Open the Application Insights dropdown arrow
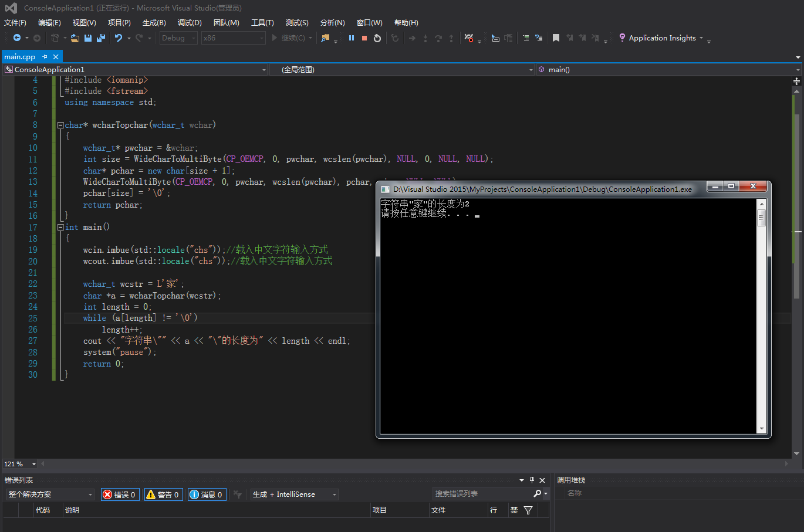This screenshot has width=804, height=532. pos(701,38)
